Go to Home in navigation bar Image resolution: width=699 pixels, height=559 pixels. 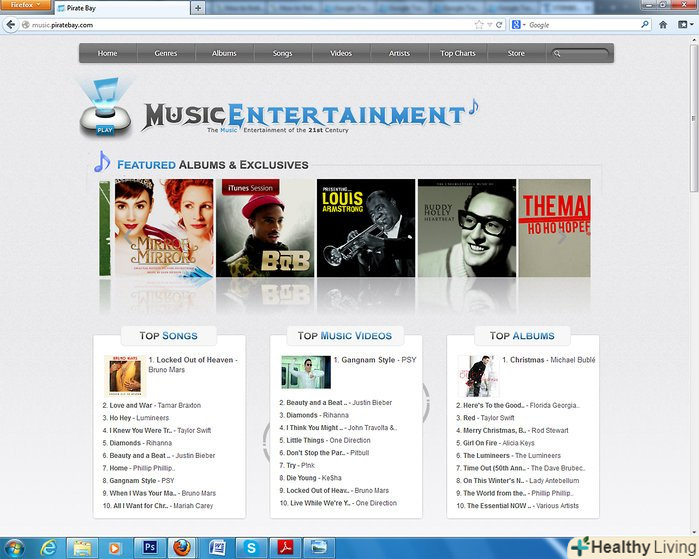107,53
